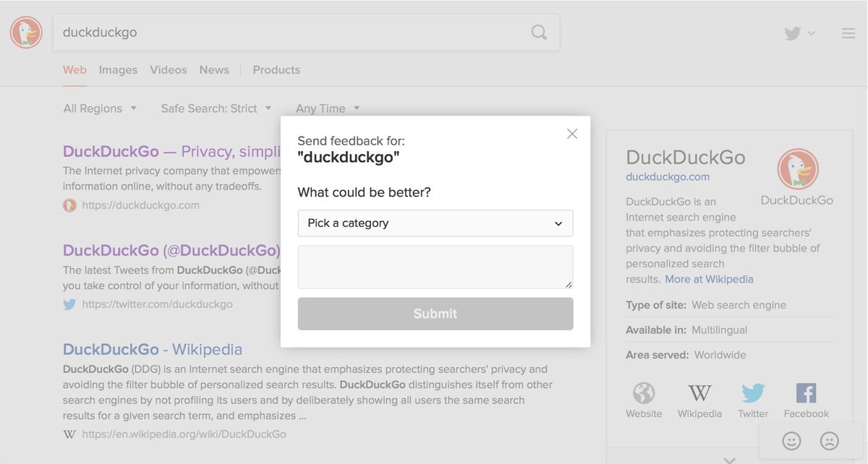
Task: Click Twitter bird beside twitter.com/duckduckgo URL
Action: pyautogui.click(x=69, y=304)
